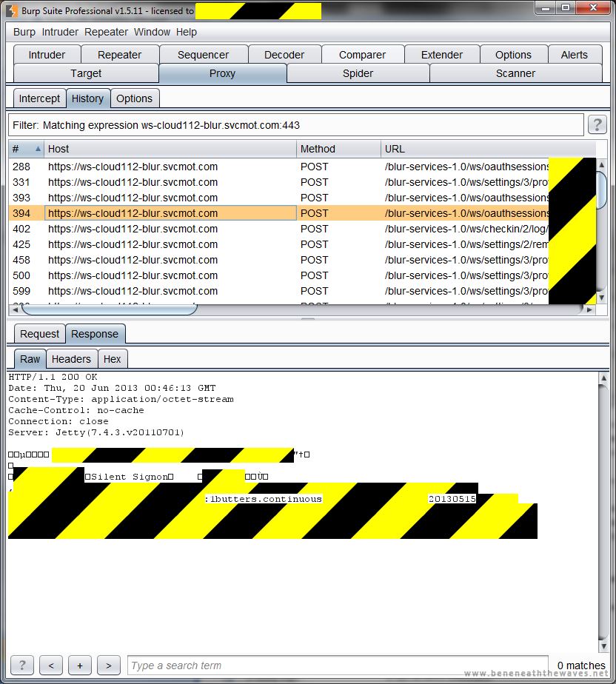Switch to the Scanner tab
Viewport: 616px width, 684px height.
coord(515,73)
